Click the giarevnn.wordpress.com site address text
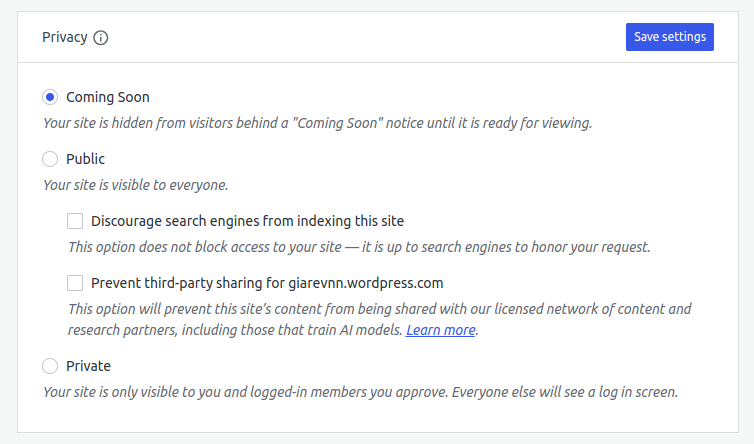 (x=367, y=283)
